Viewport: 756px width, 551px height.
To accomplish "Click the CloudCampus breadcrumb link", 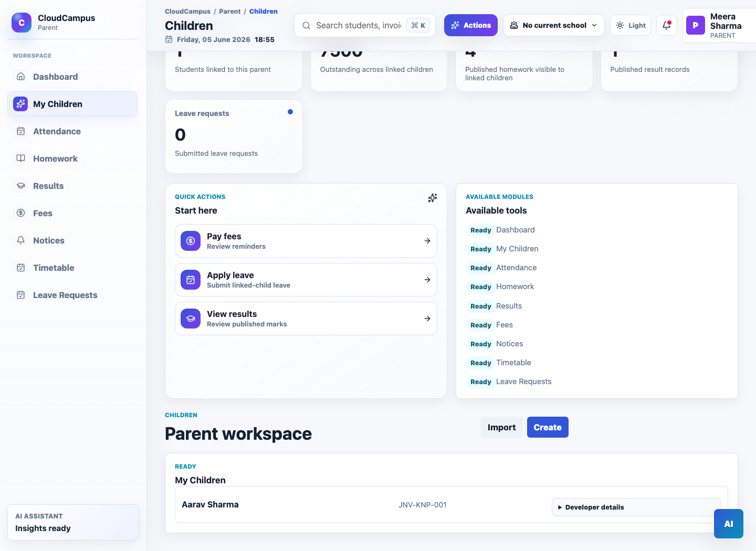I will (x=187, y=12).
